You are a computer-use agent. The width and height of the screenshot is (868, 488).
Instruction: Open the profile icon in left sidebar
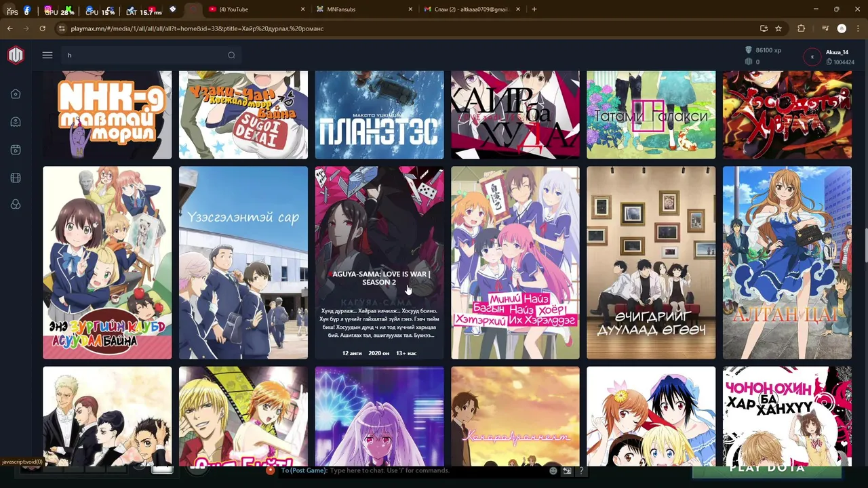16,122
